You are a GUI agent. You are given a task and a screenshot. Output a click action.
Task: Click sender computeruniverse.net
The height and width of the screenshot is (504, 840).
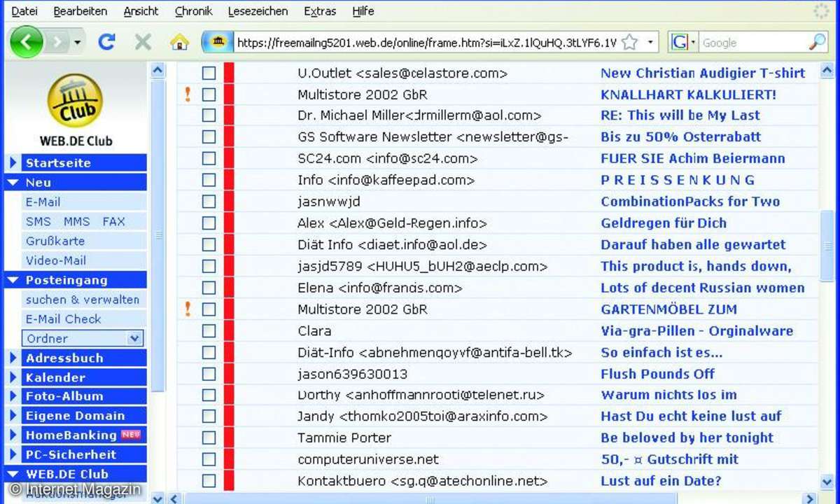tap(368, 459)
